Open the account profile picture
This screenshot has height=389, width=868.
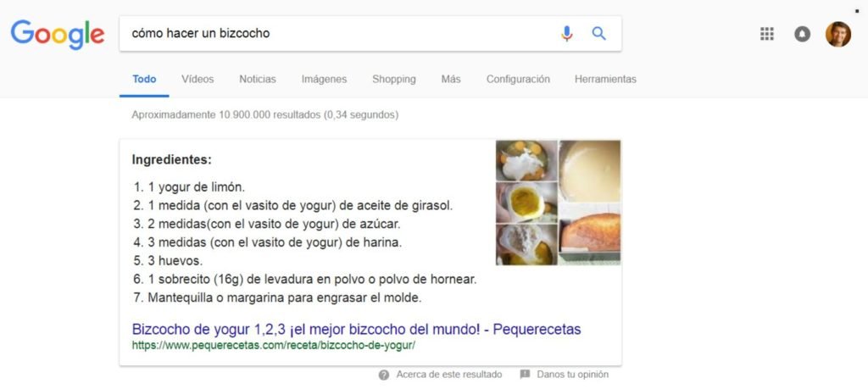point(838,34)
